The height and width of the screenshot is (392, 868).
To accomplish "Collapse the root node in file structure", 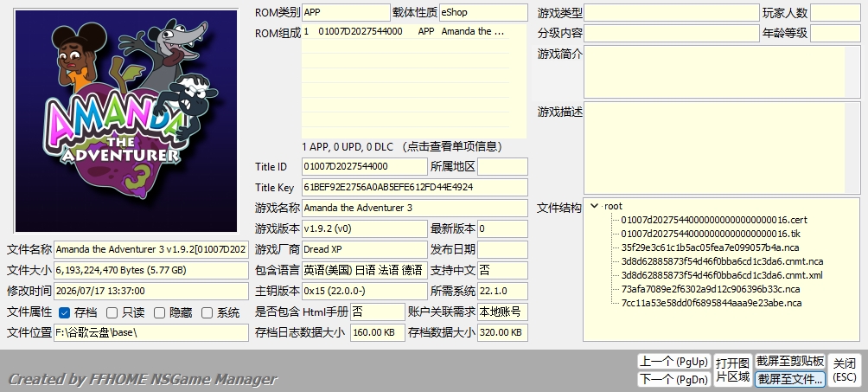I will coord(595,206).
